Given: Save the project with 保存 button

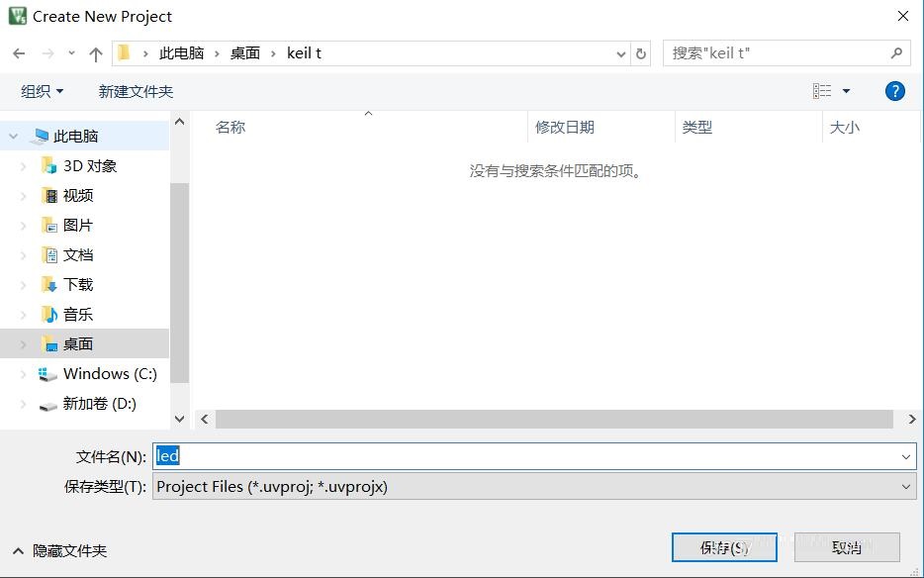Looking at the screenshot, I should (724, 546).
